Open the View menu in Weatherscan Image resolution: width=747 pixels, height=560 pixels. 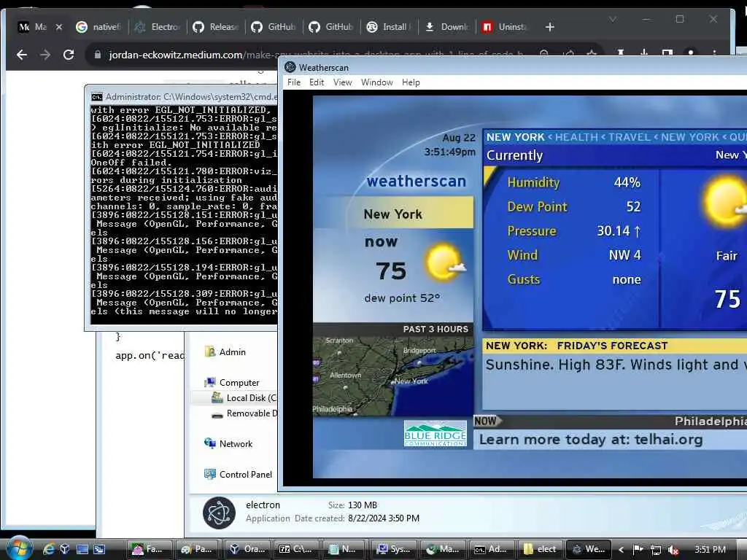click(343, 82)
